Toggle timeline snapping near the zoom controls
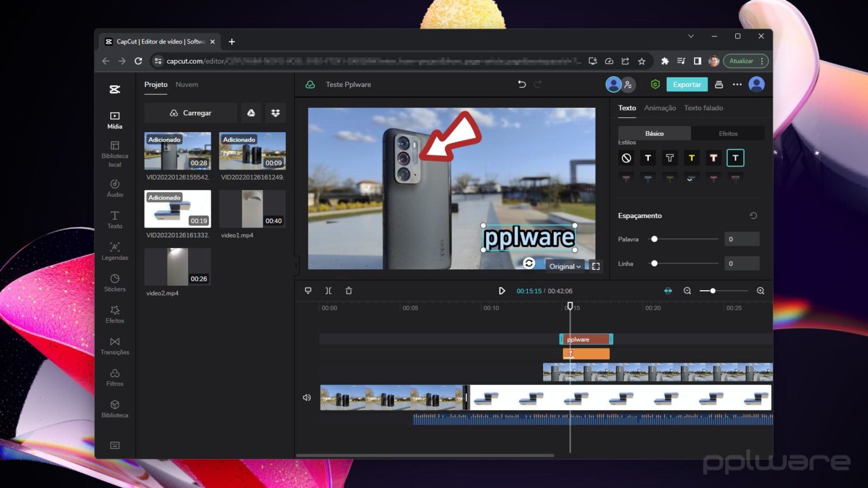 point(668,290)
